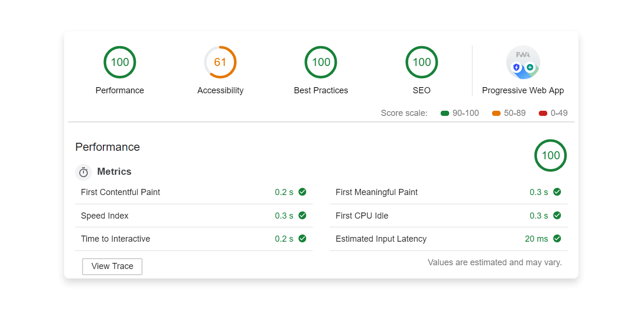Image resolution: width=644 pixels, height=310 pixels.
Task: Click the green check beside Estimated Input Latency
Action: point(557,238)
